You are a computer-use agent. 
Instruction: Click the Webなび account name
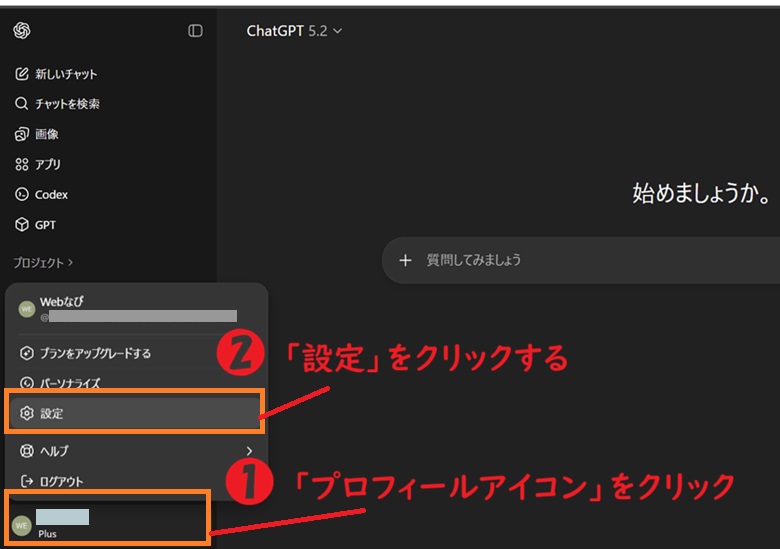[x=62, y=301]
